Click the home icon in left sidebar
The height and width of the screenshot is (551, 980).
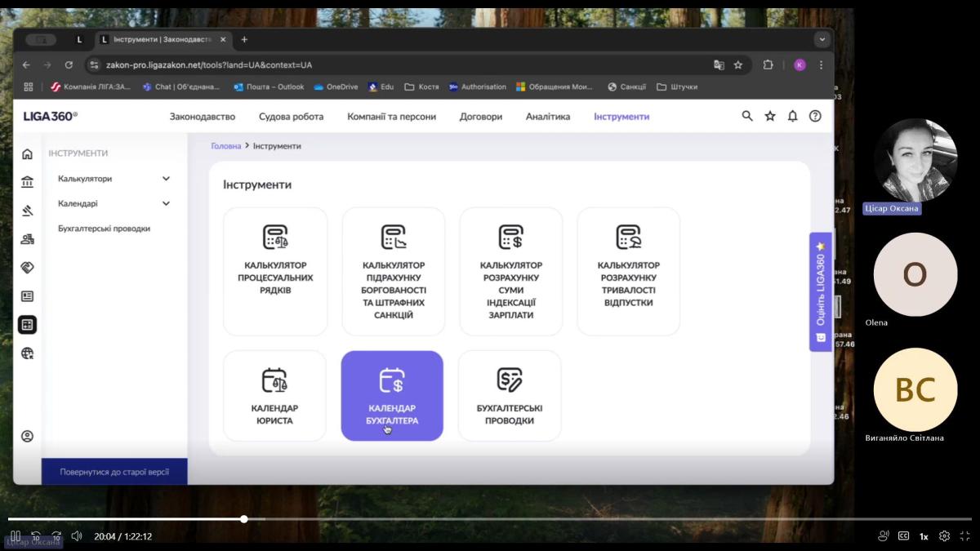coord(27,154)
